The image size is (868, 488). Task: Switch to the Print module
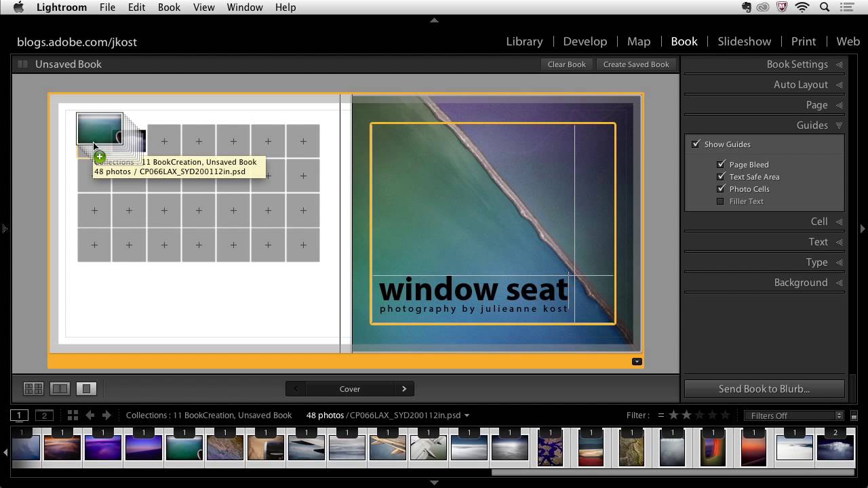tap(804, 41)
